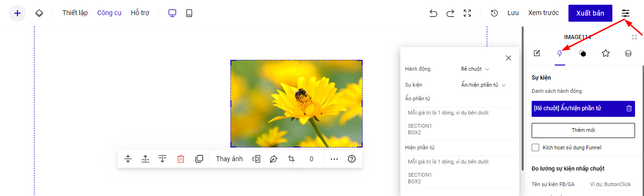Open the Công cụ menu

click(x=109, y=13)
